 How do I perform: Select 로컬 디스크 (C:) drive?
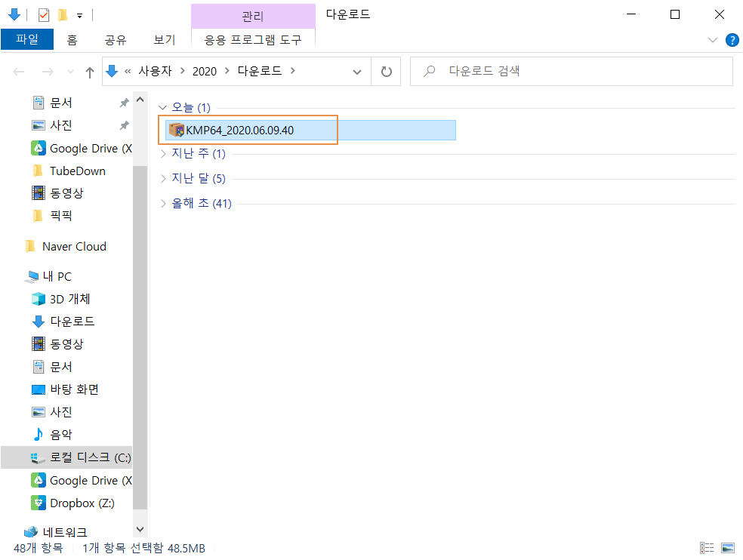66,457
